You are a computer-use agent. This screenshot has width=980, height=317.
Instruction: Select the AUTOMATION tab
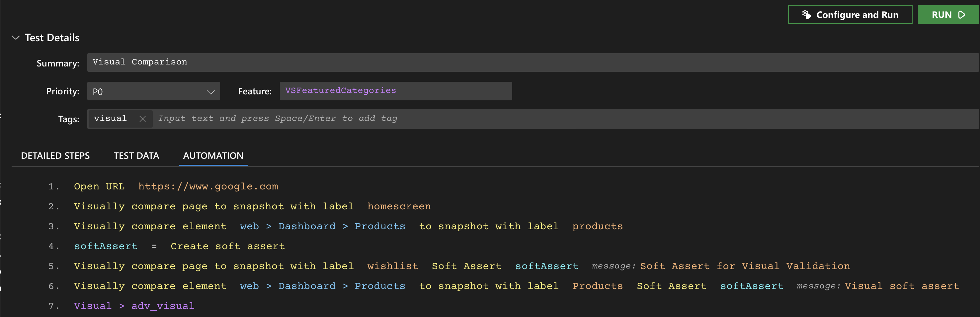213,156
